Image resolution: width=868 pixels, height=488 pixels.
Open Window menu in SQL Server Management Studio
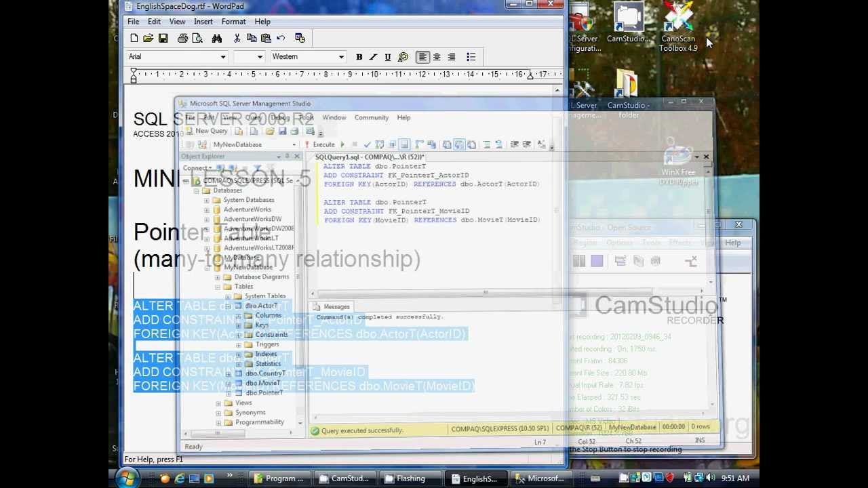click(x=334, y=117)
